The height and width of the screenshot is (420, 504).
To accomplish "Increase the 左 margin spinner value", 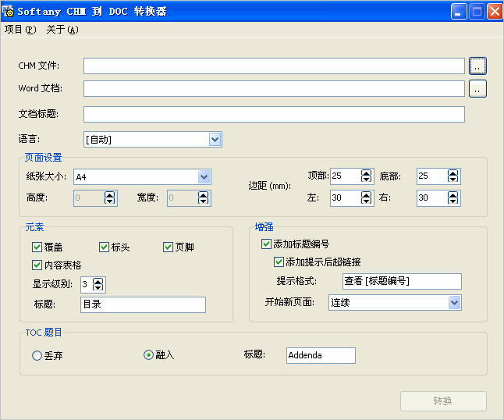I will pyautogui.click(x=366, y=194).
